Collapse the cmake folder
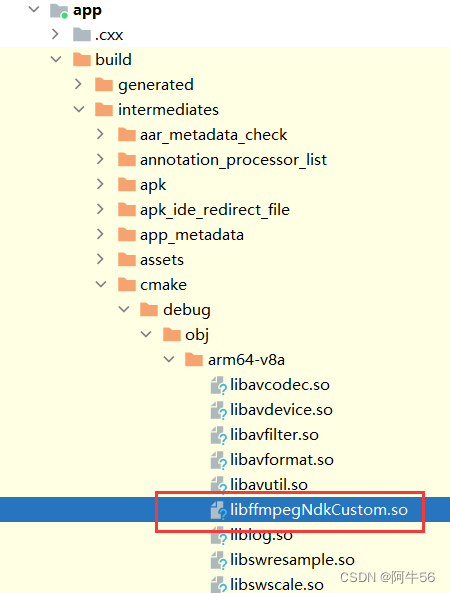Image resolution: width=450 pixels, height=593 pixels. [x=101, y=284]
